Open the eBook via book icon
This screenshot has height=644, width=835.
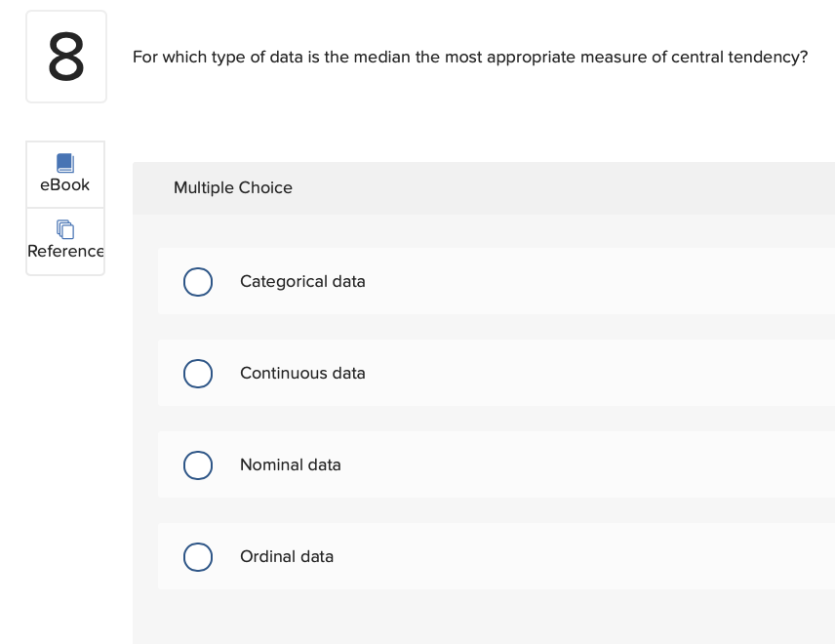pos(64,162)
